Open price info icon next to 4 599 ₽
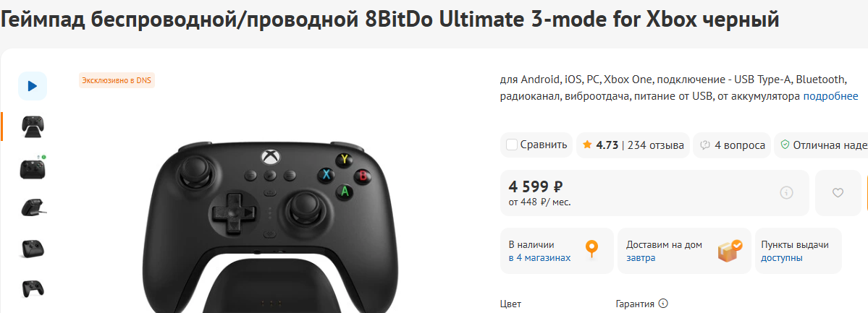The width and height of the screenshot is (868, 313). click(786, 192)
